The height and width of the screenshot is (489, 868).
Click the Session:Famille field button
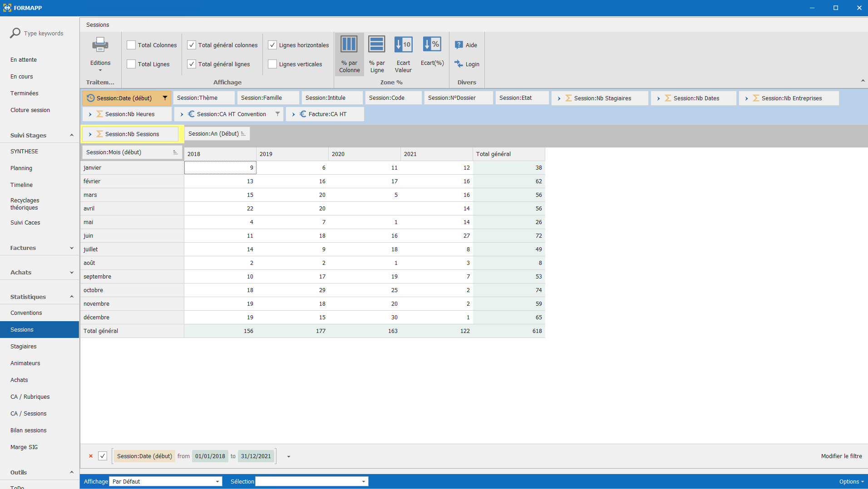pos(268,98)
